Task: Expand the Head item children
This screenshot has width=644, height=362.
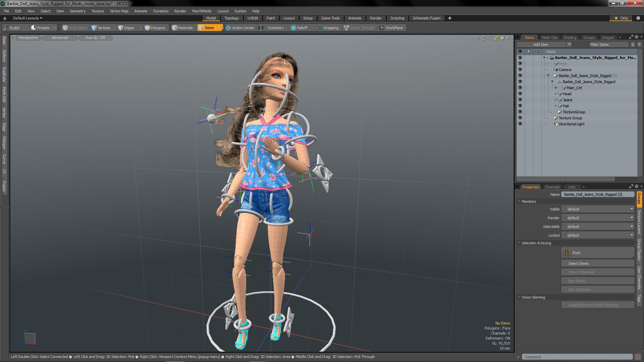Action: 555,94
